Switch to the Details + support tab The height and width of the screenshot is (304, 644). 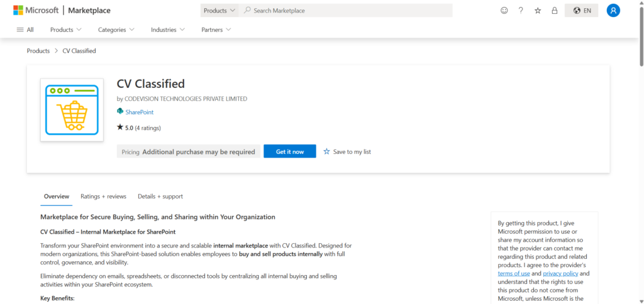coord(160,197)
